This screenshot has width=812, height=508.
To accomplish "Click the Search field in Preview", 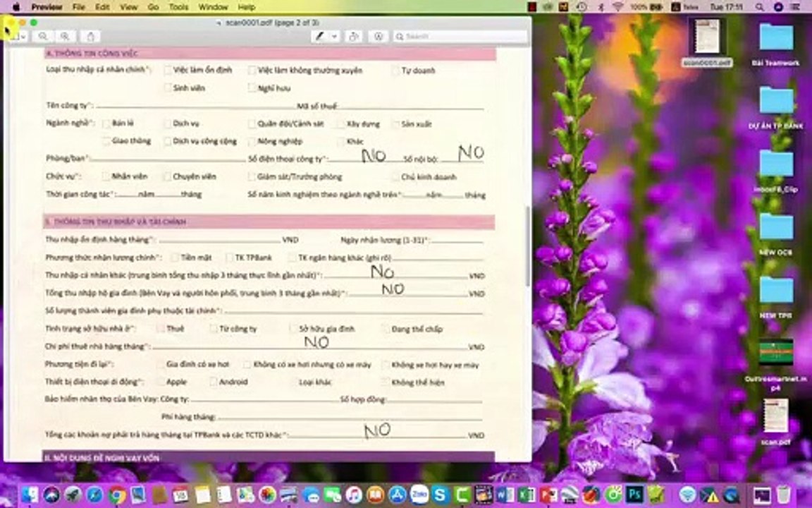I will (460, 36).
